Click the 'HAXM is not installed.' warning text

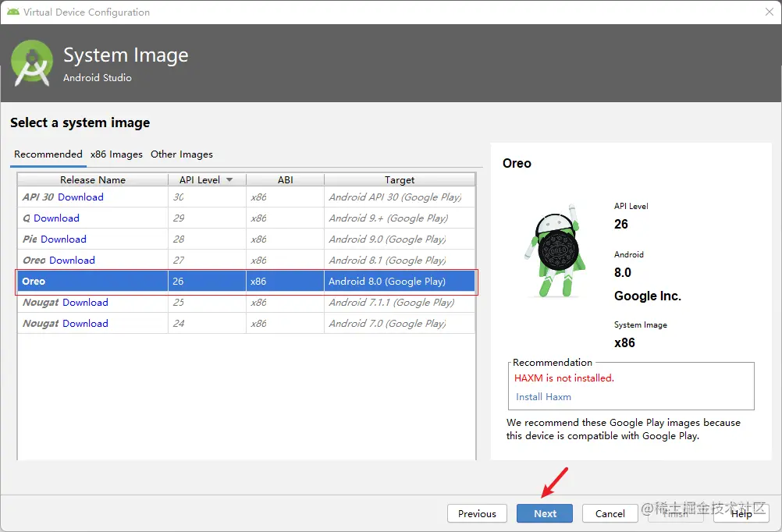coord(564,378)
